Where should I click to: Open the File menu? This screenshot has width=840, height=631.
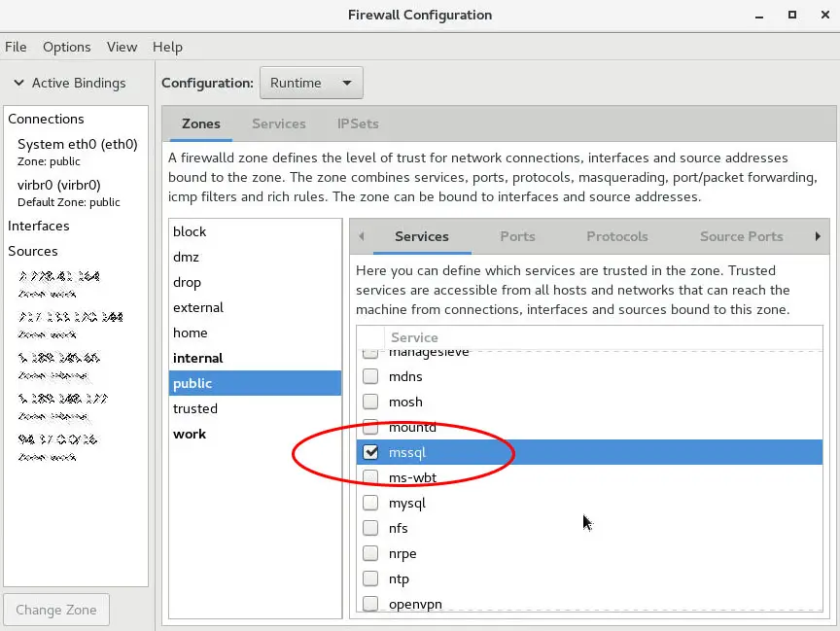pyautogui.click(x=16, y=47)
